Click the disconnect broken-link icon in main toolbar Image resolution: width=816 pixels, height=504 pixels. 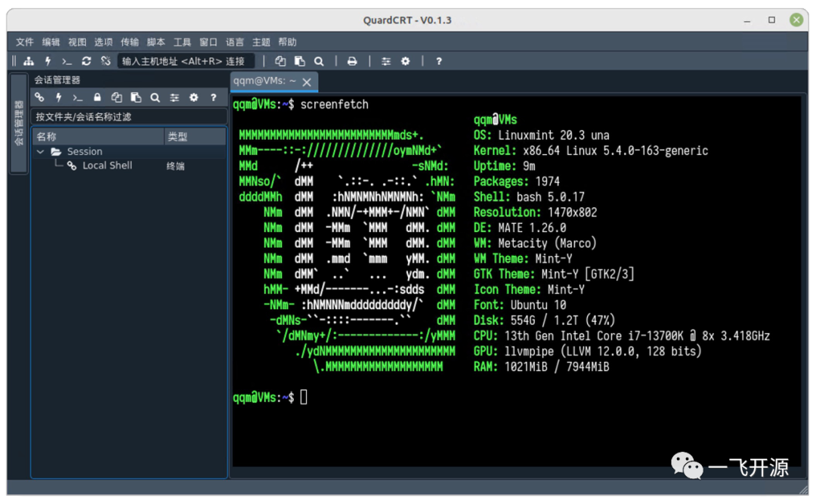[106, 61]
